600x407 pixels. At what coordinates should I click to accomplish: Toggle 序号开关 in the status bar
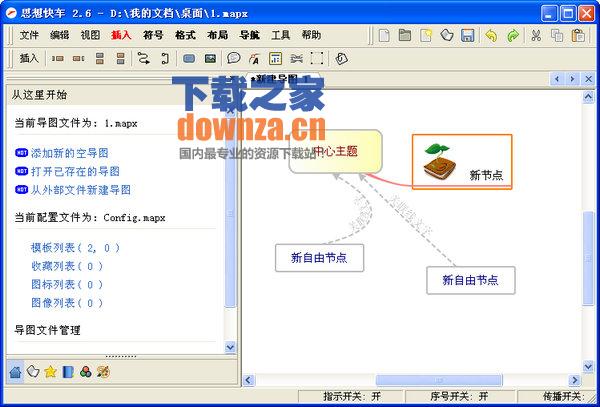(x=459, y=396)
